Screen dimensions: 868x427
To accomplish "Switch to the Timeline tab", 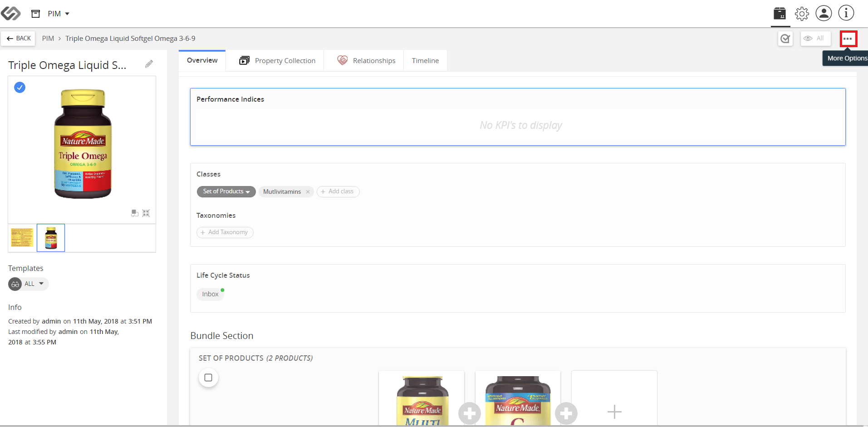I will coord(425,61).
